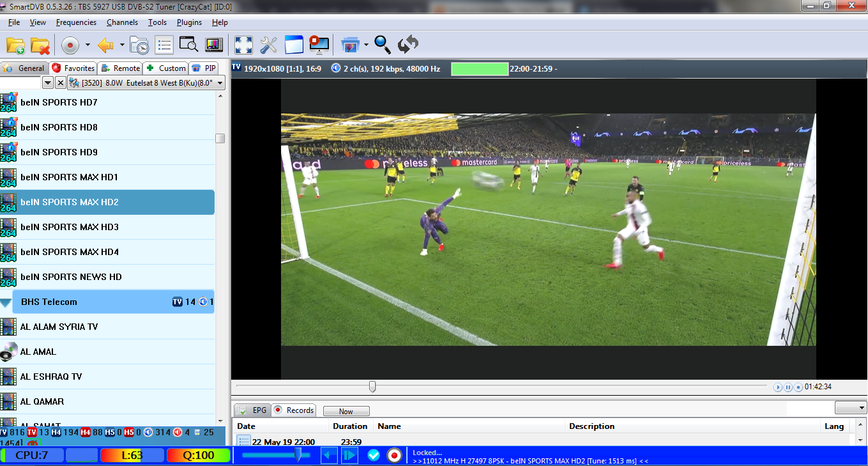Viewport: 868px width, 466px height.
Task: Switch to the General tab
Action: [x=24, y=68]
